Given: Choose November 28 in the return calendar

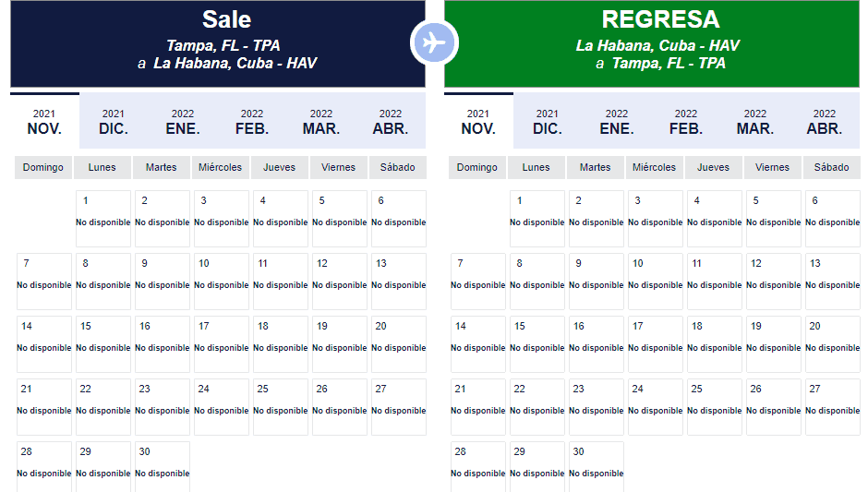Looking at the screenshot, I should click(478, 467).
